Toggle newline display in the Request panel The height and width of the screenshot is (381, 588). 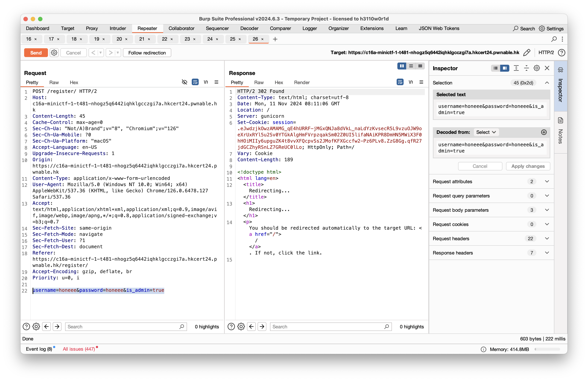[206, 82]
